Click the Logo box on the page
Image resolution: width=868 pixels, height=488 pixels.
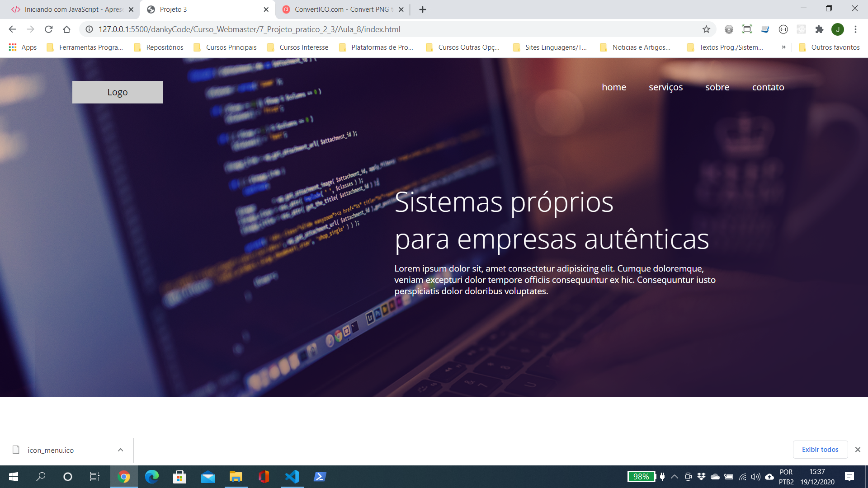click(x=118, y=92)
